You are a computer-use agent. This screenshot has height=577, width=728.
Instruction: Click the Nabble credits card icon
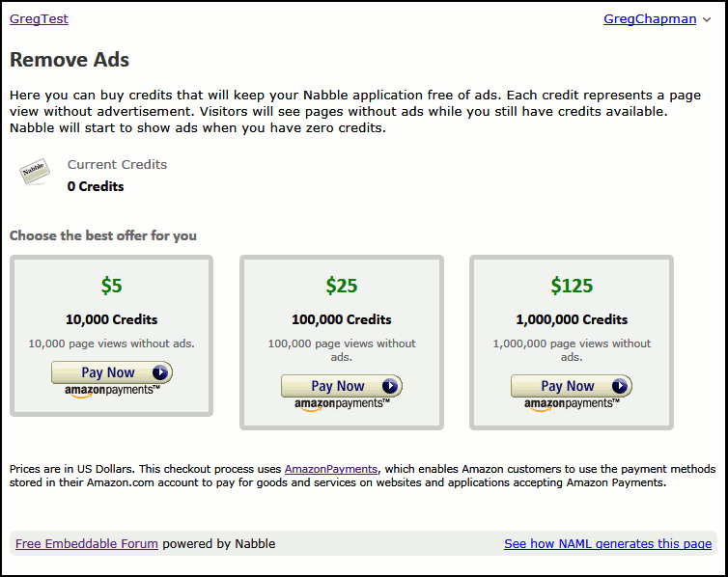click(x=37, y=174)
